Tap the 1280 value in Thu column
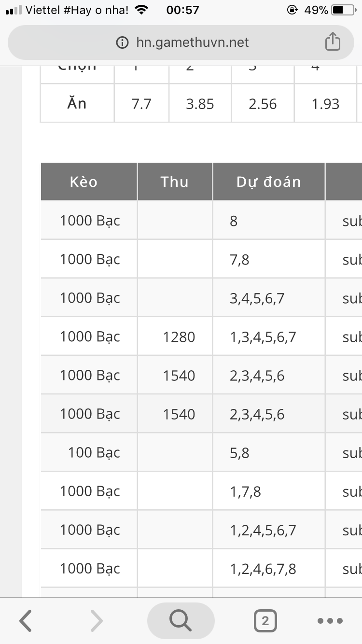The width and height of the screenshot is (362, 644). click(x=179, y=336)
